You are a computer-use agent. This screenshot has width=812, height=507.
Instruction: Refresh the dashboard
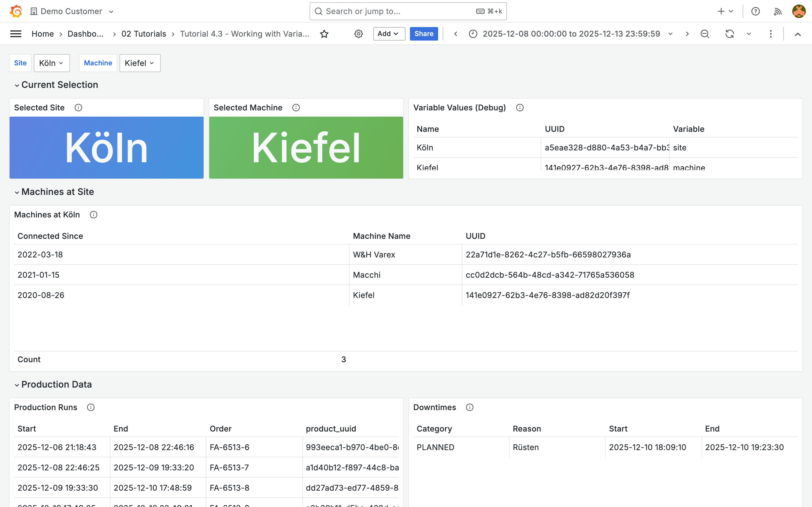click(x=729, y=34)
